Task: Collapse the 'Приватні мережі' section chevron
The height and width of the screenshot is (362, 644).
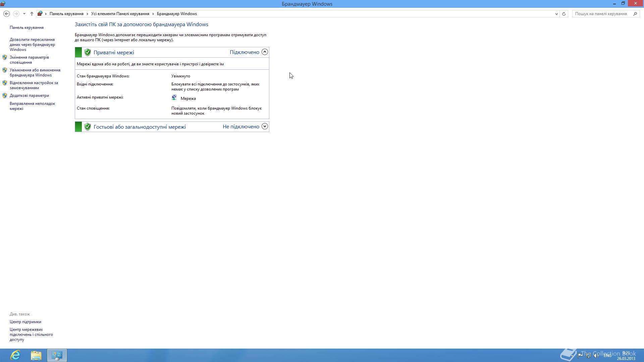Action: point(265,52)
